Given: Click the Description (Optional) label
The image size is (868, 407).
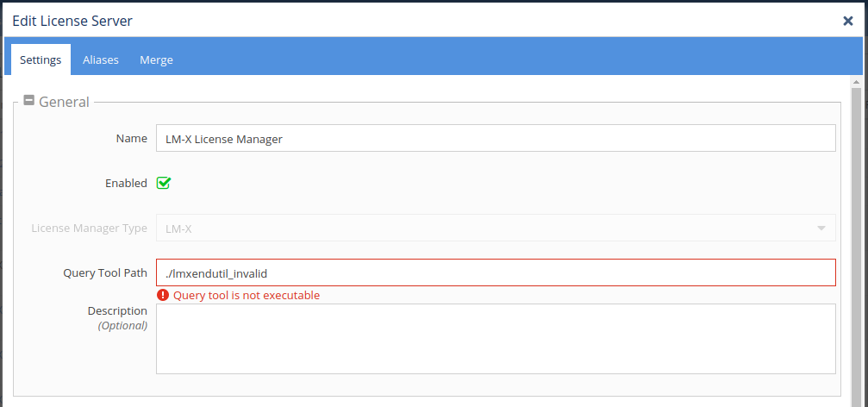Looking at the screenshot, I should tap(117, 317).
